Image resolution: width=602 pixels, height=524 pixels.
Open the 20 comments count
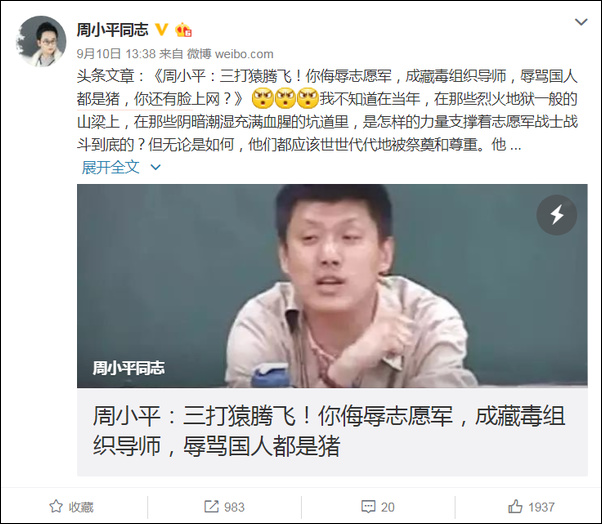(x=387, y=507)
